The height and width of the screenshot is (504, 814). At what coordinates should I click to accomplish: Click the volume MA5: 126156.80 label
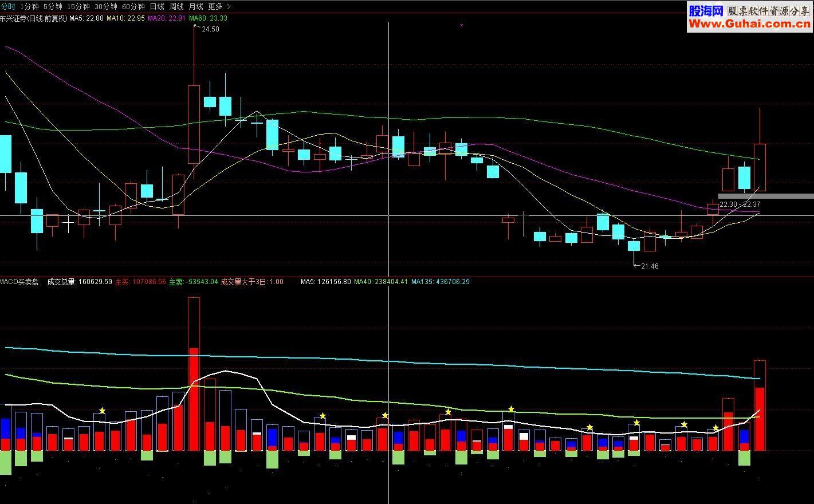[x=326, y=282]
